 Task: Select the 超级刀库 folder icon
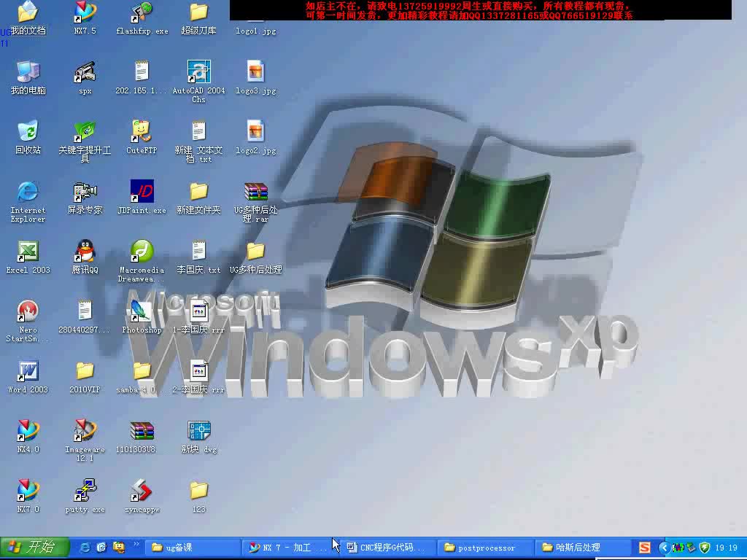pyautogui.click(x=198, y=12)
